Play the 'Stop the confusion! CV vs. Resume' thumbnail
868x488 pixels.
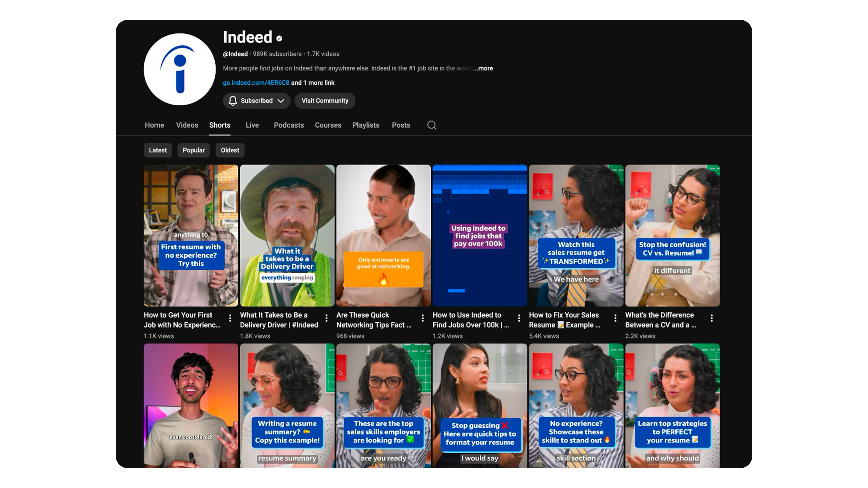click(673, 235)
